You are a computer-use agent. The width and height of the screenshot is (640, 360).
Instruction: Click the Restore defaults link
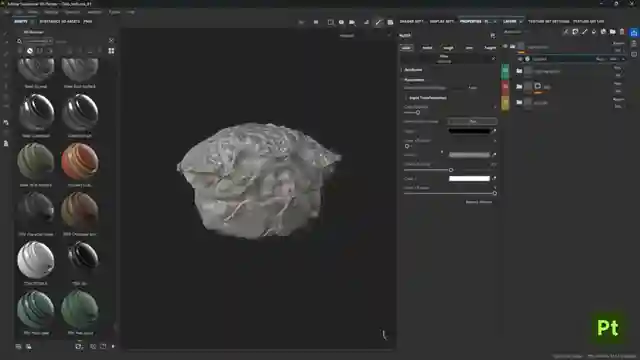pos(479,202)
